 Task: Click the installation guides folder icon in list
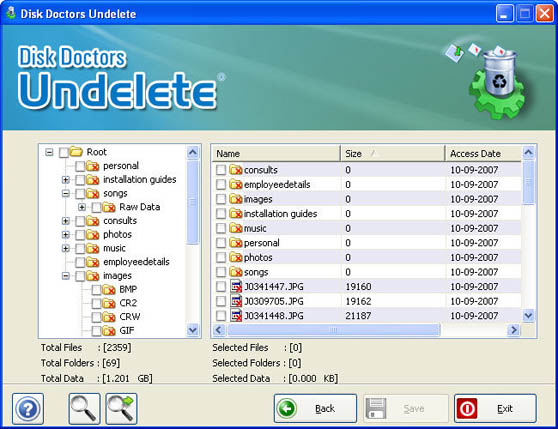tap(236, 213)
